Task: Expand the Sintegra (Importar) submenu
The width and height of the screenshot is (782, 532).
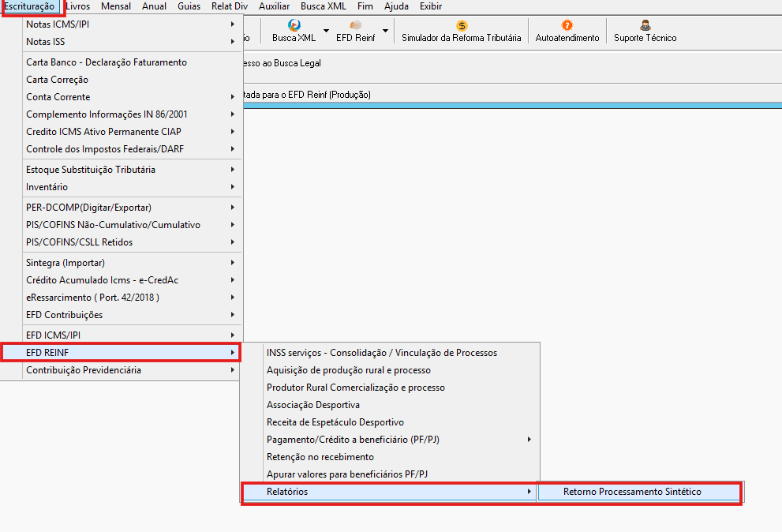Action: click(131, 263)
